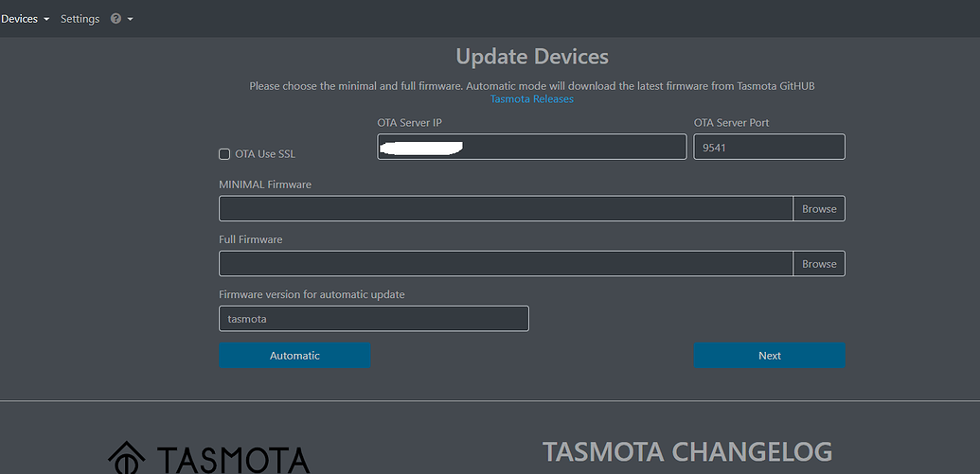Click the Full Firmware label

click(251, 239)
